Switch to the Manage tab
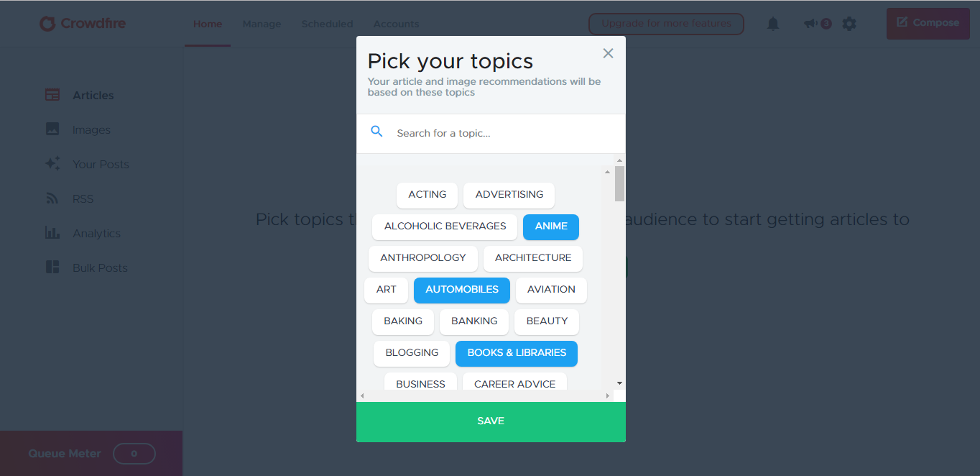 (x=262, y=24)
